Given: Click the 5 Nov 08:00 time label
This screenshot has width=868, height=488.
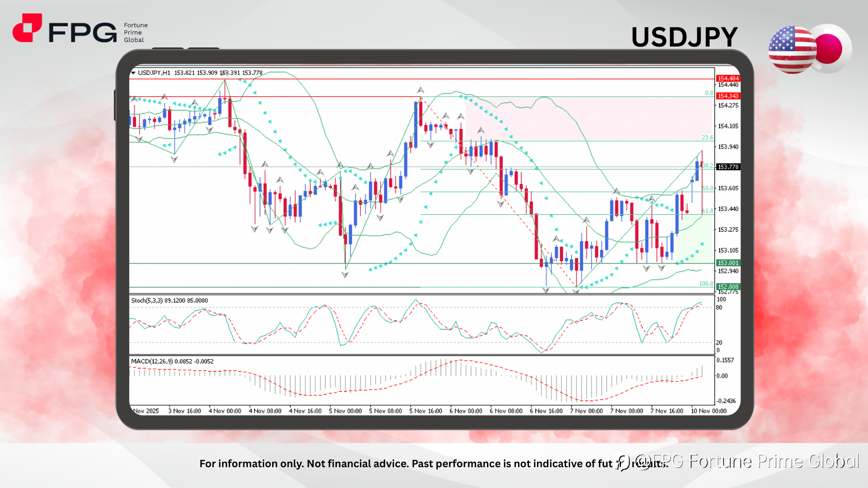Looking at the screenshot, I should point(386,411).
